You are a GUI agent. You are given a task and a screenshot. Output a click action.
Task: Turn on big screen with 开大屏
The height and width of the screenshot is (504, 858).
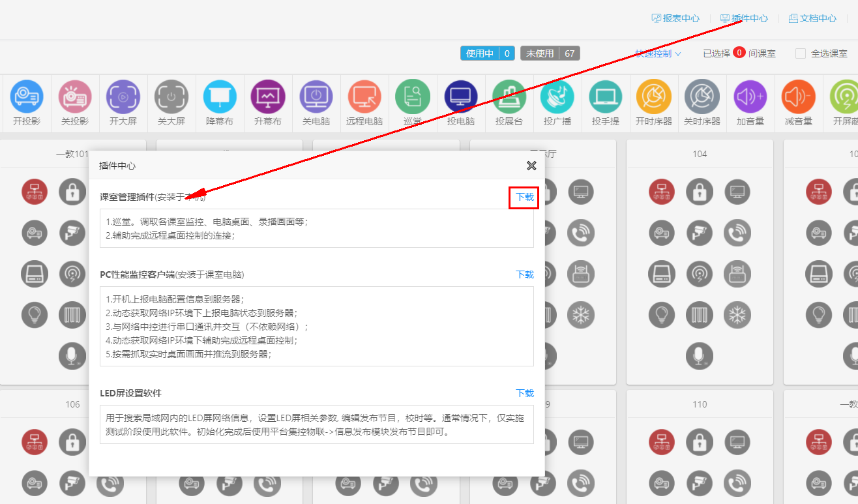[x=123, y=96]
